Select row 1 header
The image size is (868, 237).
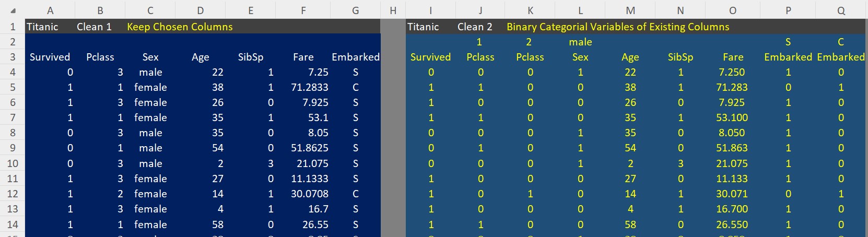tap(13, 27)
